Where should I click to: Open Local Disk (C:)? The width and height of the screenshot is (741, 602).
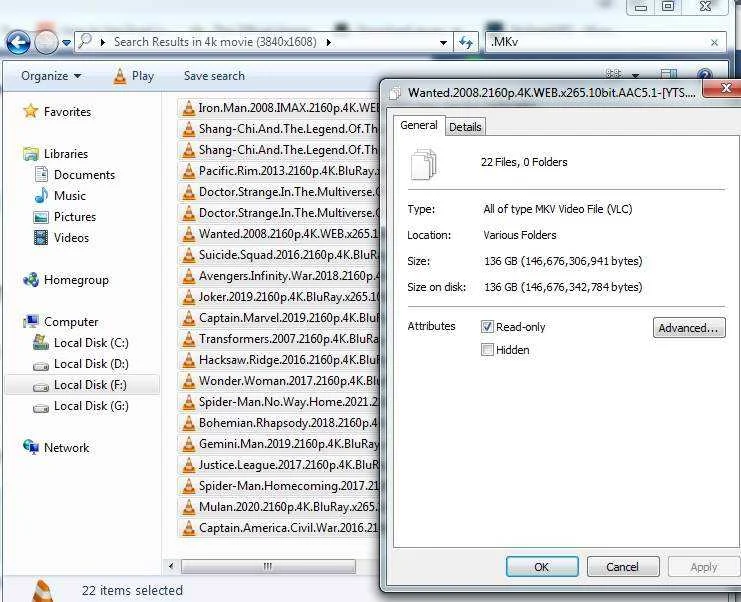[81, 343]
